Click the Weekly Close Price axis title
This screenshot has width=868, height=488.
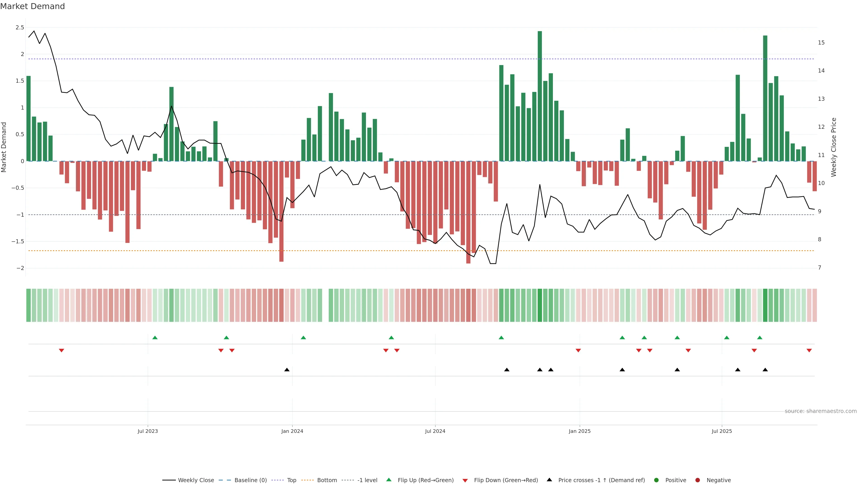pos(834,147)
